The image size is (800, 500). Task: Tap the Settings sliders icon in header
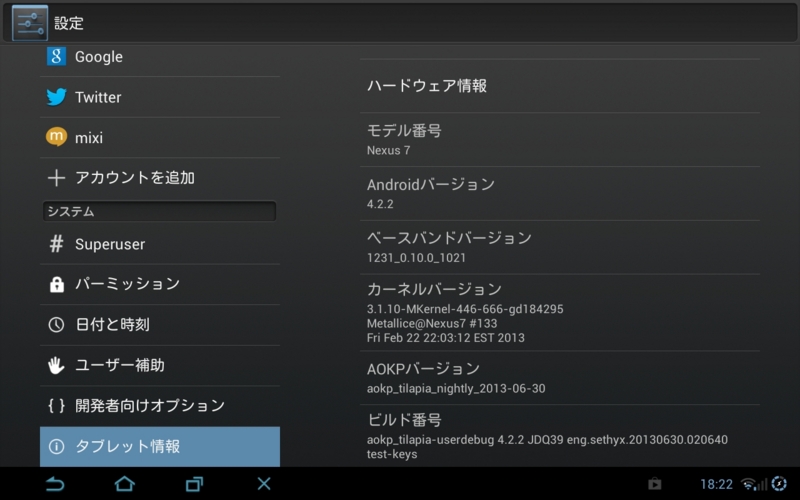click(x=30, y=23)
